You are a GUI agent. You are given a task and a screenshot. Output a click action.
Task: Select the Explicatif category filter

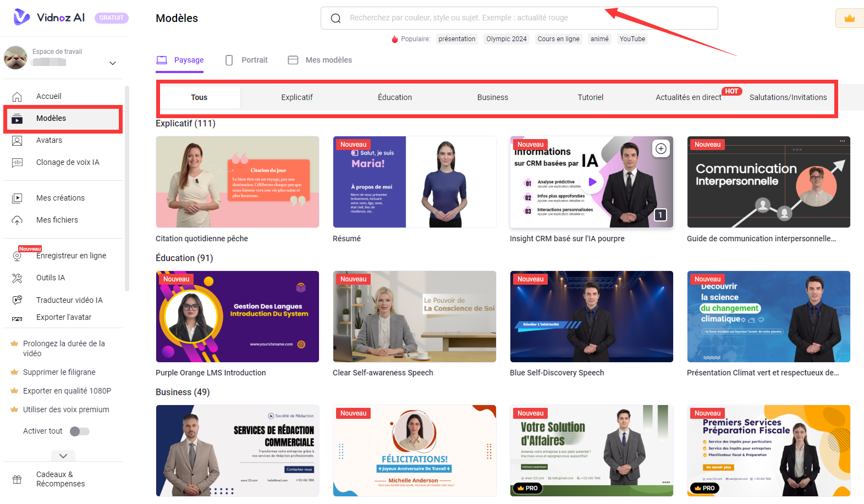click(x=297, y=97)
